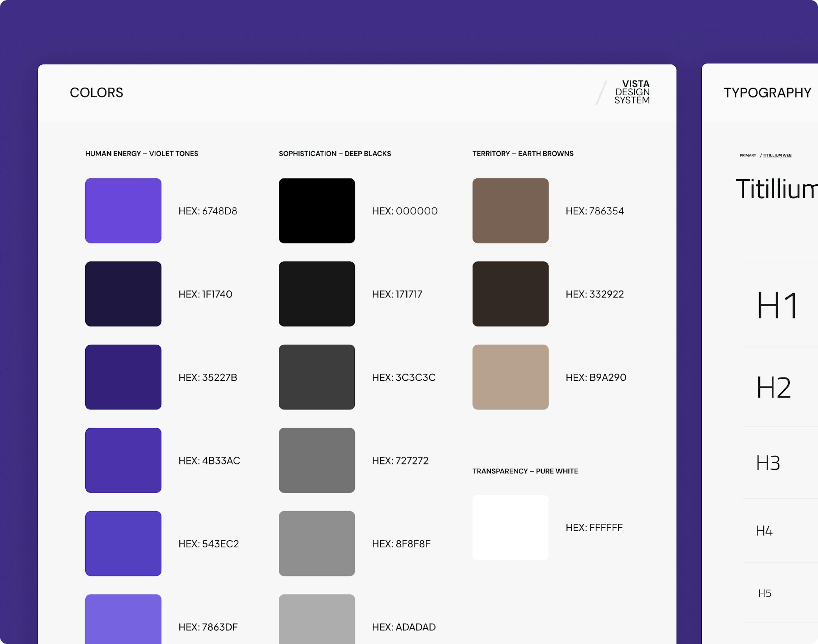Select the 543EC2 color swatch
Viewport: 818px width, 644px height.
click(123, 543)
